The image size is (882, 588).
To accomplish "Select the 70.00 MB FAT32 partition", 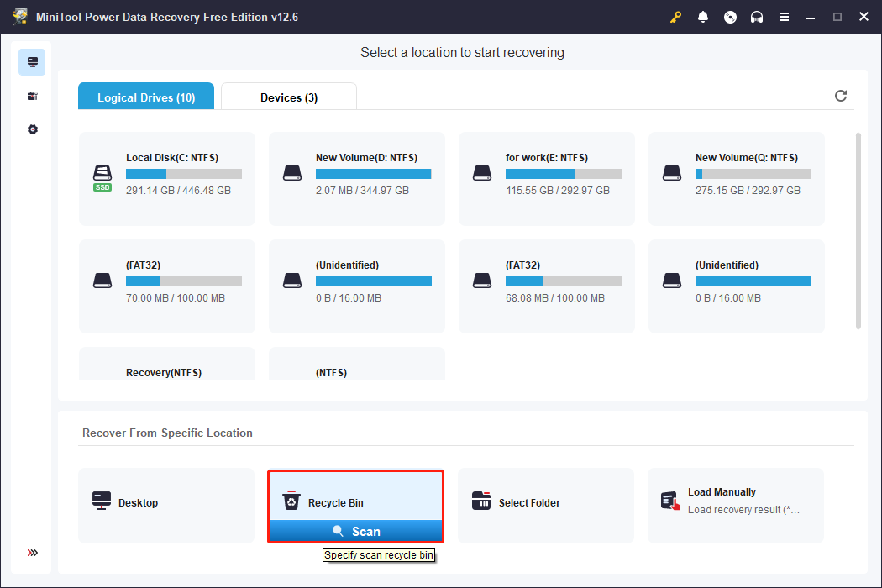I will coord(167,286).
